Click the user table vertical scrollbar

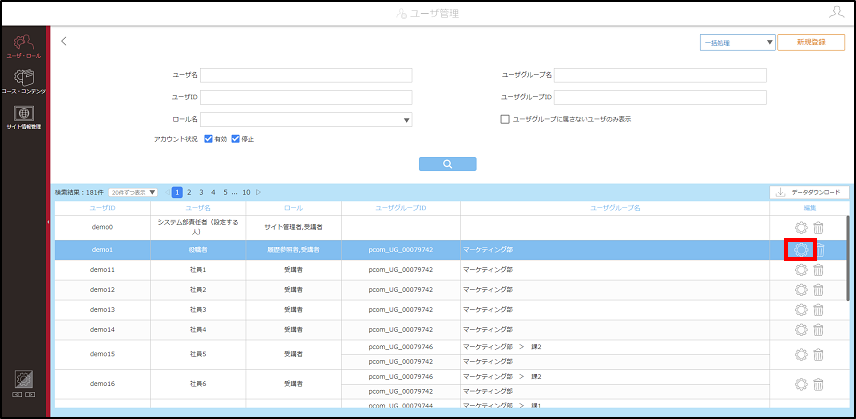coord(847,258)
